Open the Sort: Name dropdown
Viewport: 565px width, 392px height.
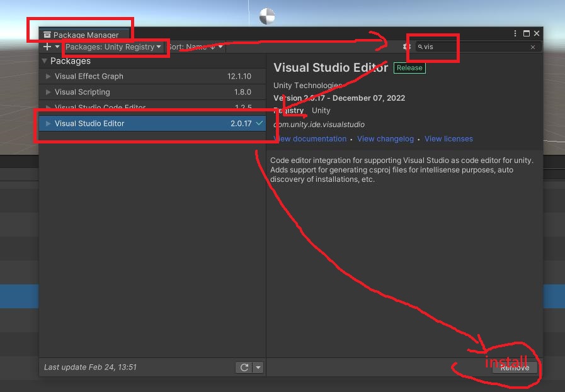click(x=195, y=47)
